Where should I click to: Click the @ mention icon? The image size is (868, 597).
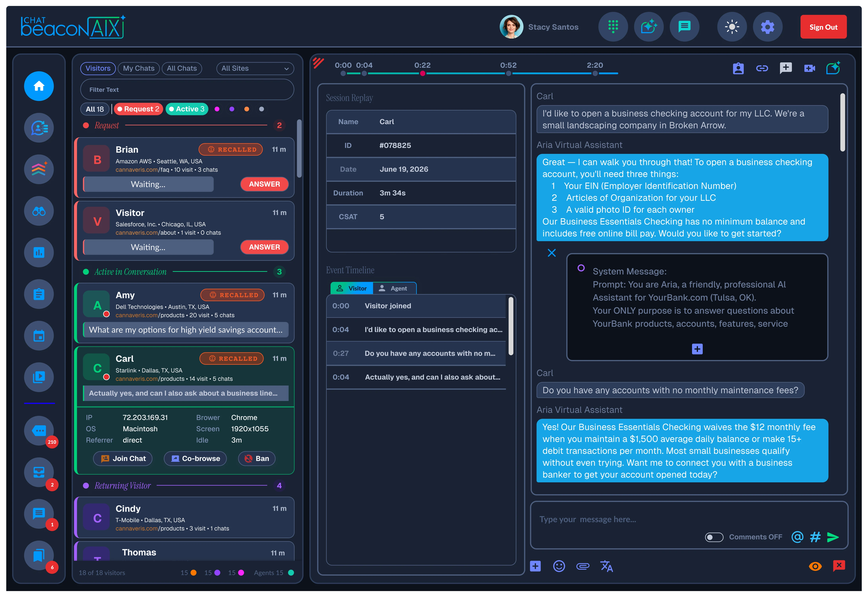click(x=797, y=537)
